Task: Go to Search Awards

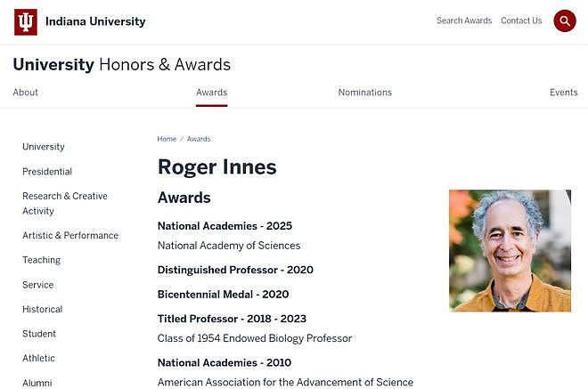Action: pos(464,20)
